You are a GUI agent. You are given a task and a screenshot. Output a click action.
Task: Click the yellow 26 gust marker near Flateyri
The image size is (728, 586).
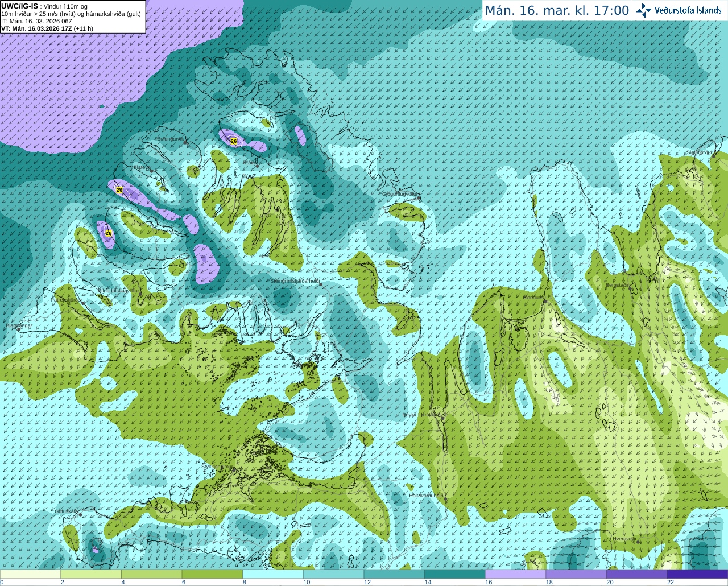coord(119,189)
